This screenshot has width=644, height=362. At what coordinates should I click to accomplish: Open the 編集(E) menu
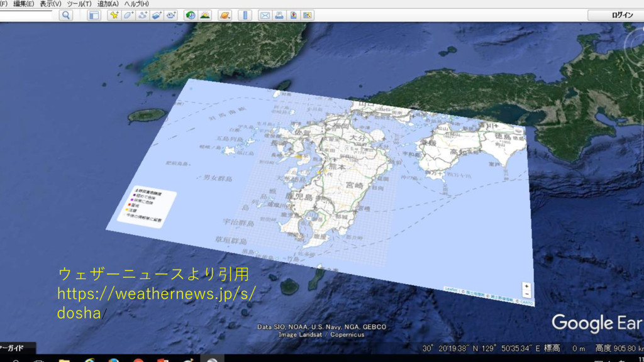[x=23, y=4]
